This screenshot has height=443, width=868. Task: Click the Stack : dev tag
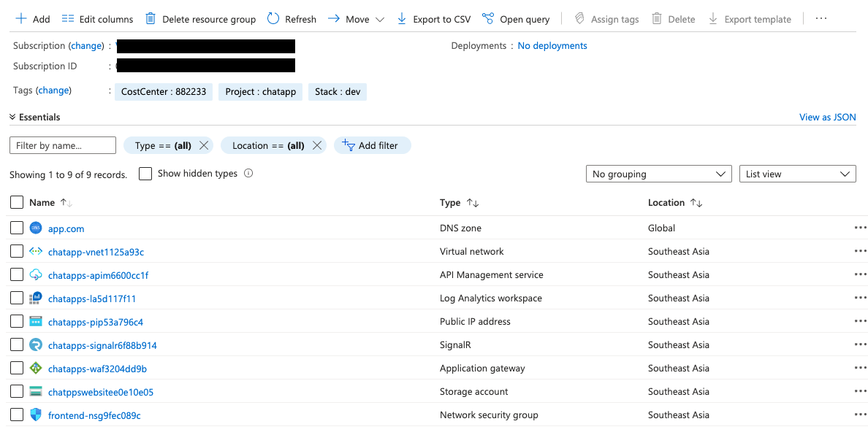(x=338, y=92)
